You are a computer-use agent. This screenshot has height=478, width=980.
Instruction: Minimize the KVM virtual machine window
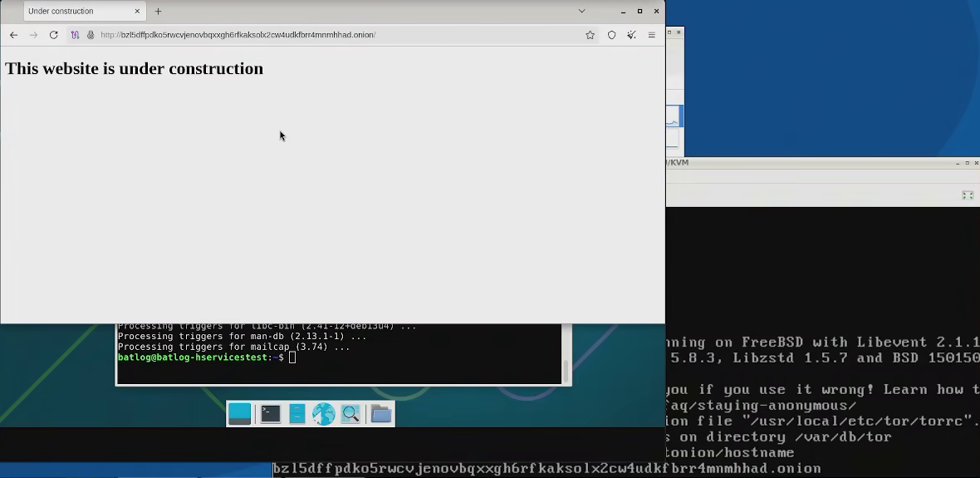(x=958, y=163)
